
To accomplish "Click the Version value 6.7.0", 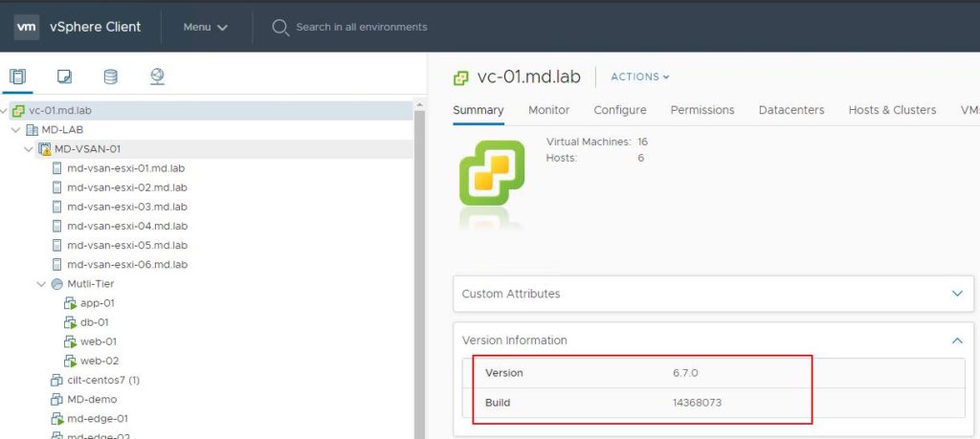I will (685, 373).
